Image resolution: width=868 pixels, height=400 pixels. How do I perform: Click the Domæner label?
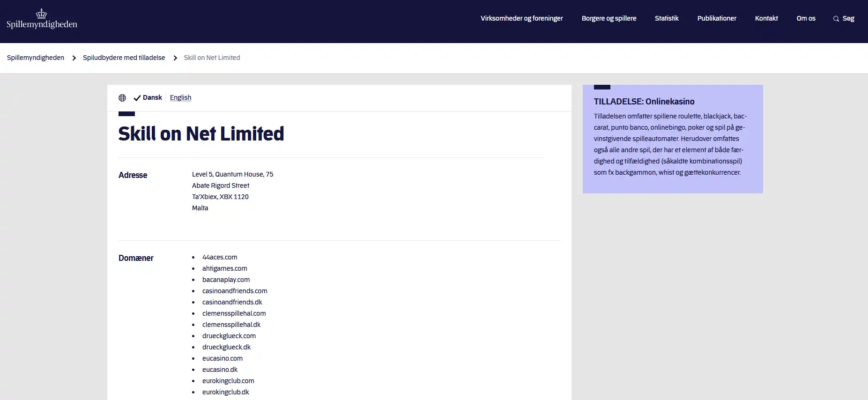coord(136,258)
